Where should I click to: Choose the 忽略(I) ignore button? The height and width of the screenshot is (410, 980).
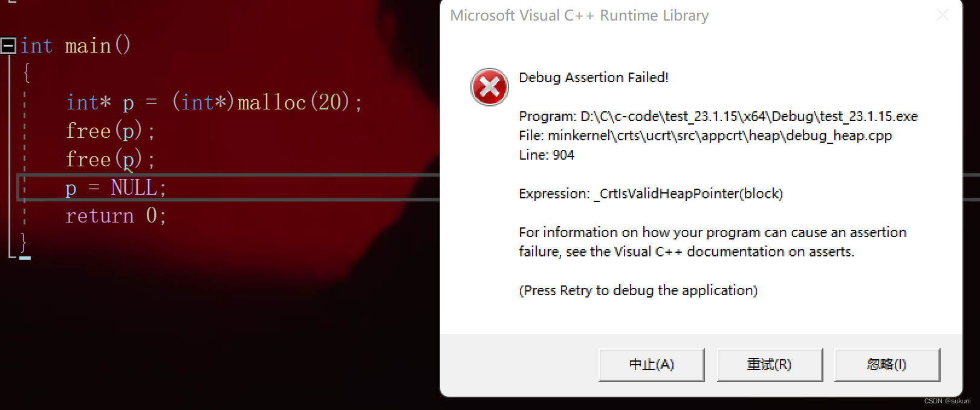pyautogui.click(x=886, y=365)
